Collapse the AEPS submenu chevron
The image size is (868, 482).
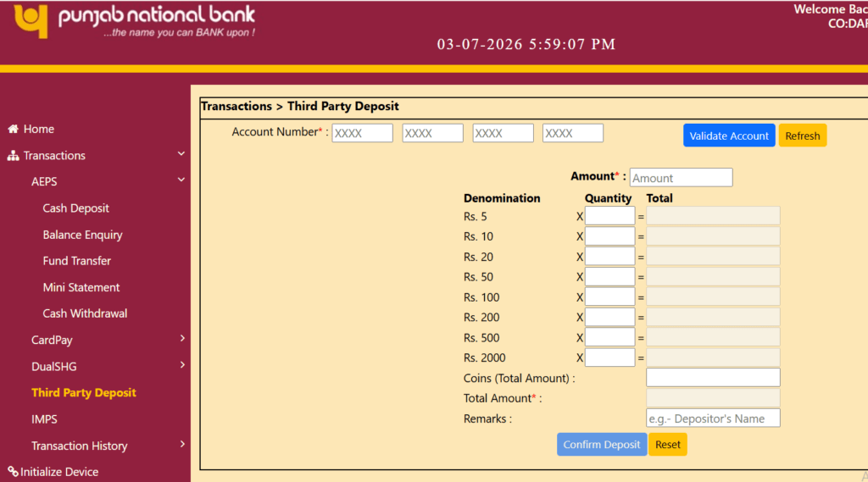181,180
